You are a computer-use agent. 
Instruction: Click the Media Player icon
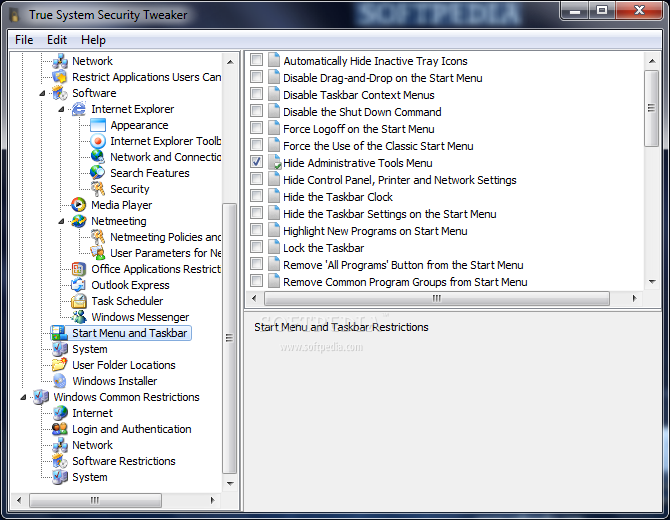79,205
